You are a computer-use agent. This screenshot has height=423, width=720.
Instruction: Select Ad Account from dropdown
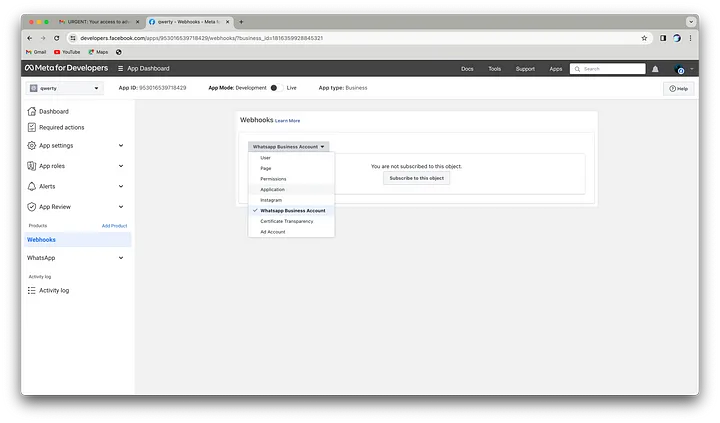point(291,231)
